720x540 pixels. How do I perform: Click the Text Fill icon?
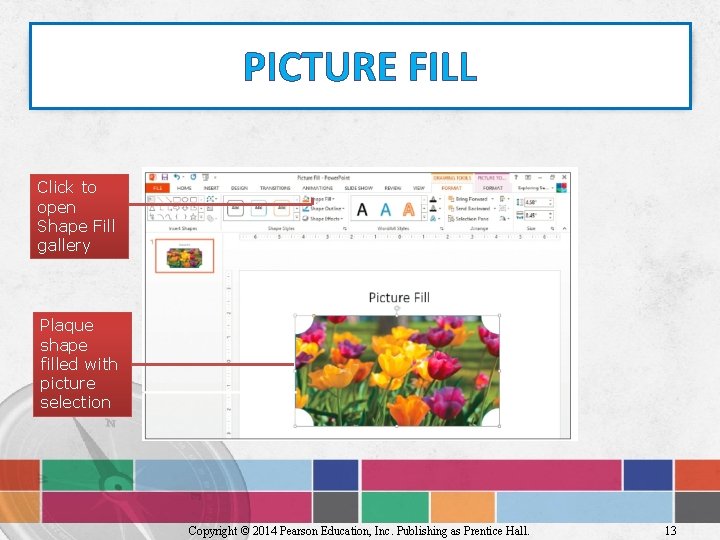pos(433,199)
